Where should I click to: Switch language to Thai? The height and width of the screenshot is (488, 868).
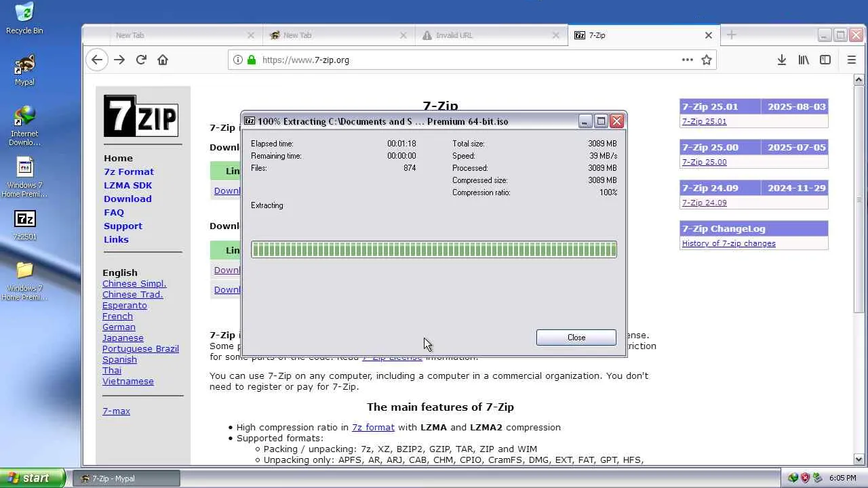pyautogui.click(x=112, y=370)
